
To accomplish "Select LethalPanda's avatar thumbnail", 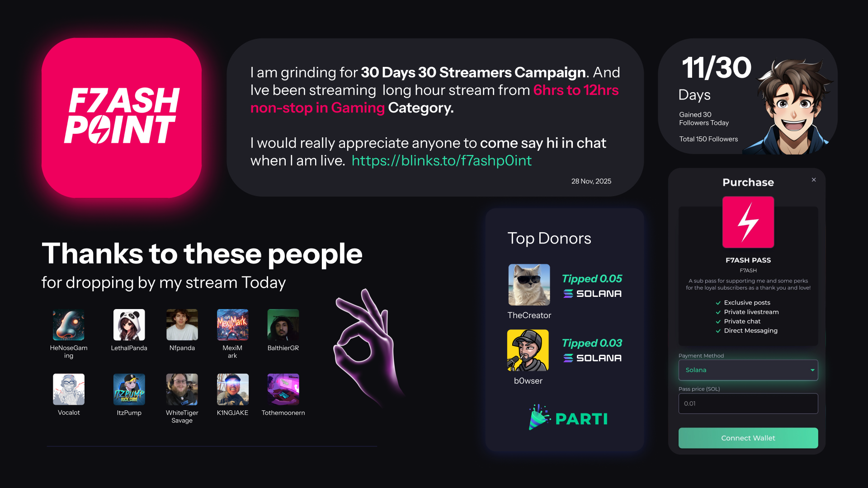I will (129, 325).
